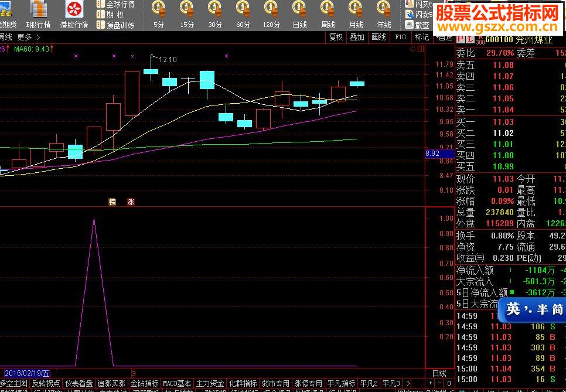
Task: Click the 榜 marker below the candles
Action: [x=112, y=202]
